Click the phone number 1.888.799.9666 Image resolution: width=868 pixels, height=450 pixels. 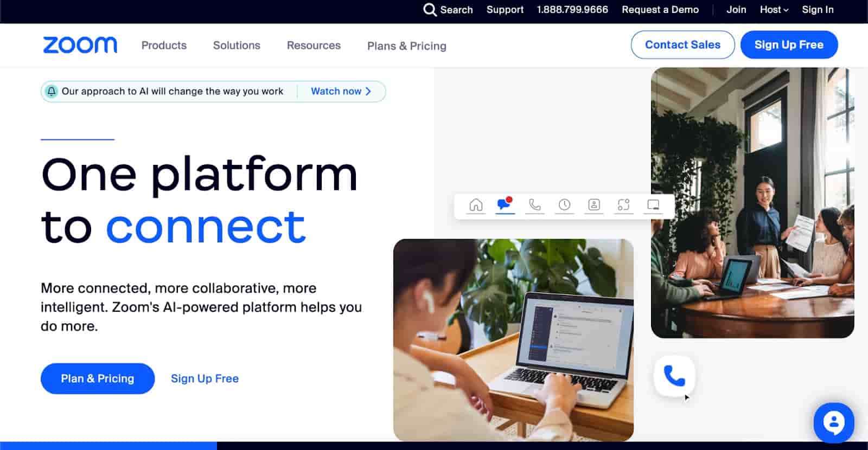click(572, 10)
